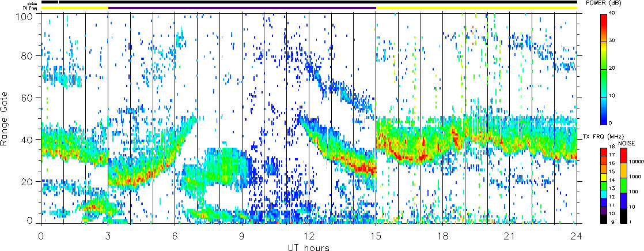Click the UT hours tick label 12
The width and height of the screenshot is (644, 251).
[x=309, y=236]
